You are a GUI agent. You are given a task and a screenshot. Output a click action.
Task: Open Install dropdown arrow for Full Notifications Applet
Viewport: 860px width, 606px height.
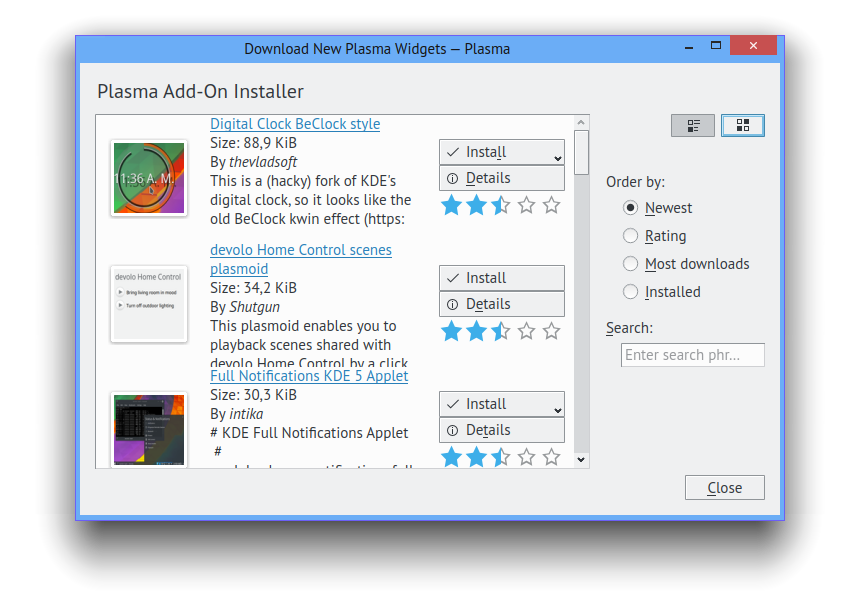(558, 410)
